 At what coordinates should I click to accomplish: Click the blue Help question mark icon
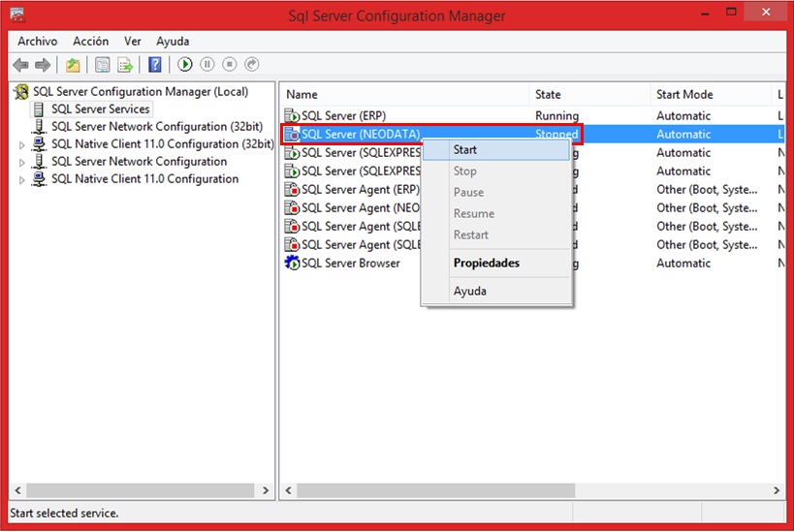(x=155, y=65)
